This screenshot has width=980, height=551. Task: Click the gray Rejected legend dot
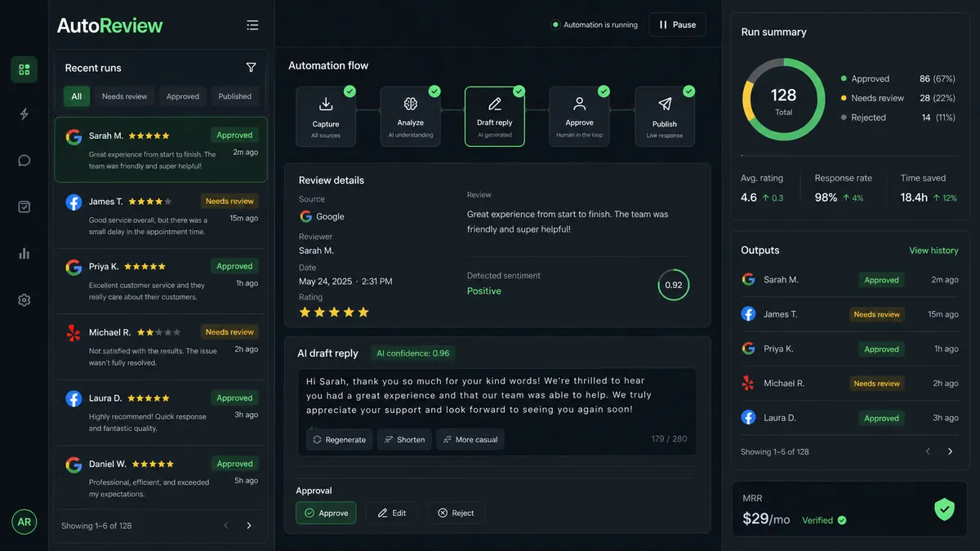coord(844,118)
